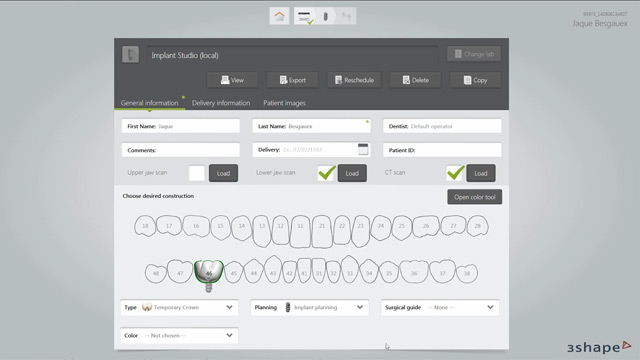Select the implant planning step icon

[325, 16]
